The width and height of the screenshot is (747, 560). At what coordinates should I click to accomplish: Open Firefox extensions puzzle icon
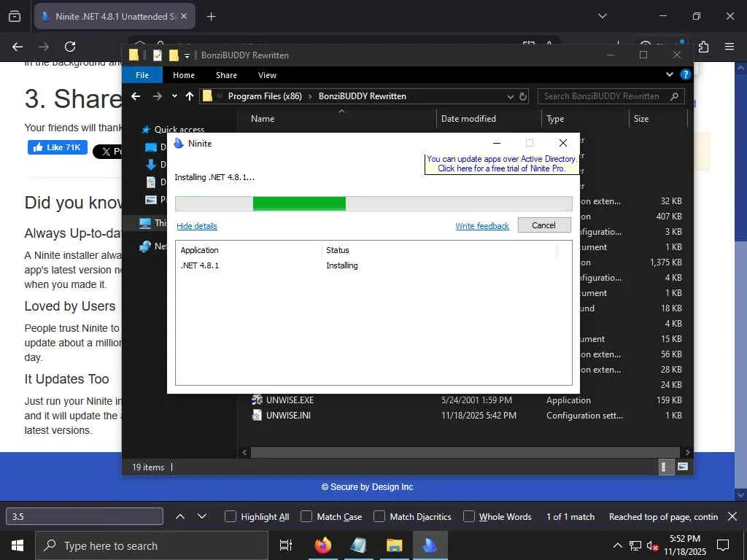coord(704,47)
